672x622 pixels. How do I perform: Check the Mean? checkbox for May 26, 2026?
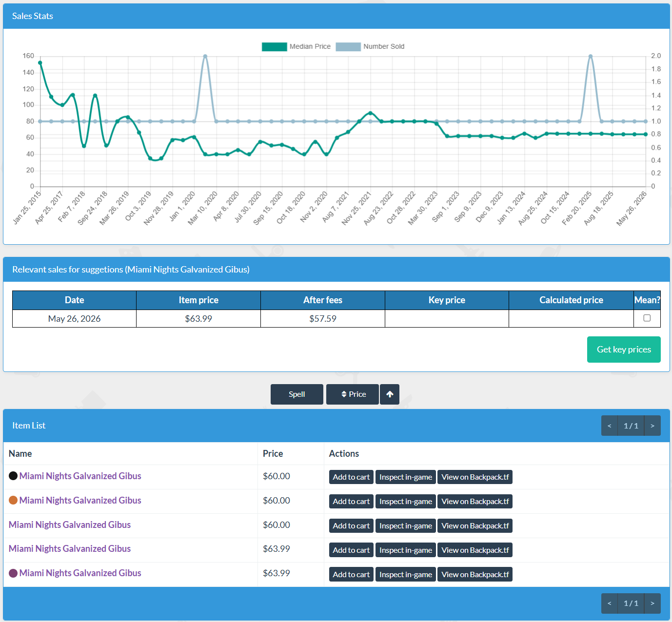[647, 318]
